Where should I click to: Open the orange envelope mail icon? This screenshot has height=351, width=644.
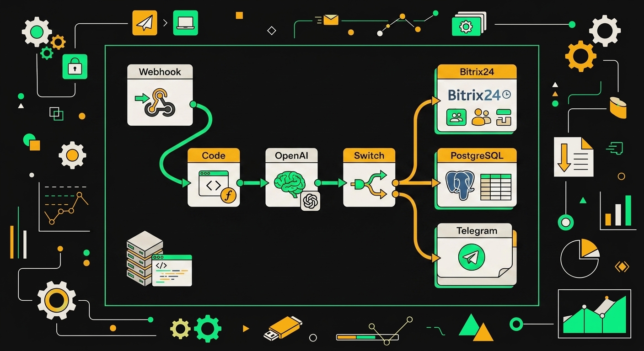[330, 20]
